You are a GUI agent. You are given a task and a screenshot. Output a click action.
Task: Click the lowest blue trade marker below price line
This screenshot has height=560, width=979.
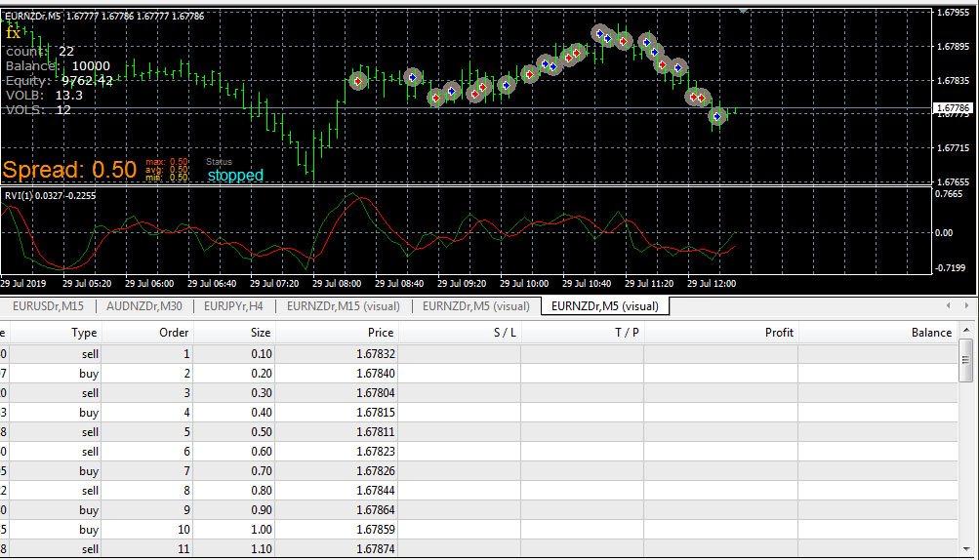point(717,116)
